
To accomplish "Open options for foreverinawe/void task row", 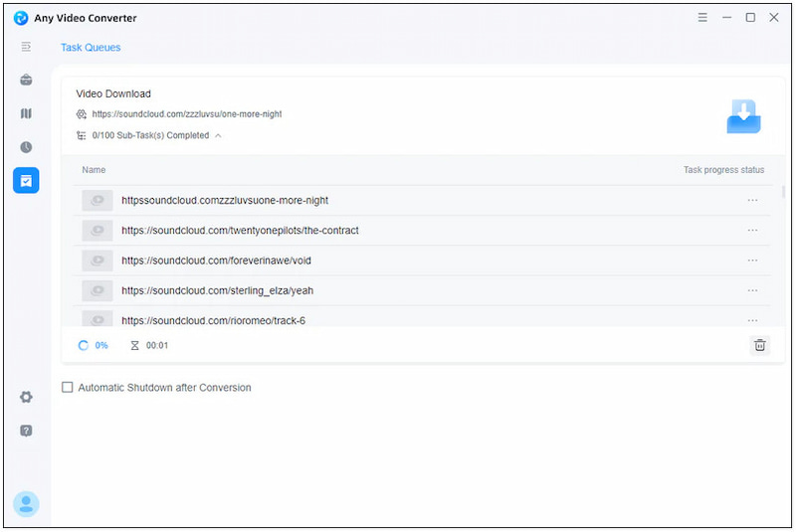I will (x=752, y=261).
